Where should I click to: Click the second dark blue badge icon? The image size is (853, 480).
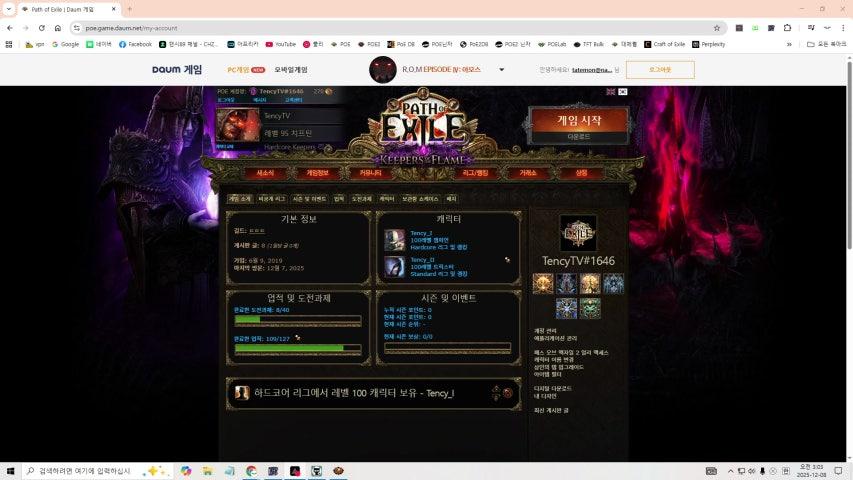[566, 284]
